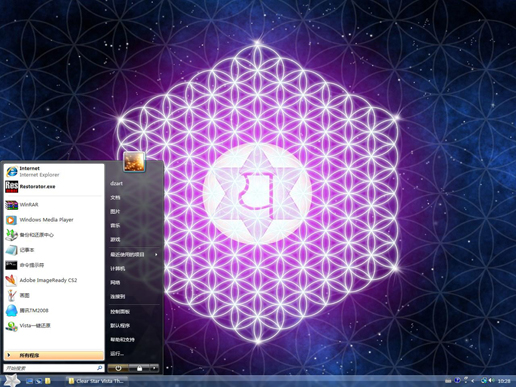Image resolution: width=516 pixels, height=387 pixels.
Task: Launch Windows Media Player
Action: [54, 220]
